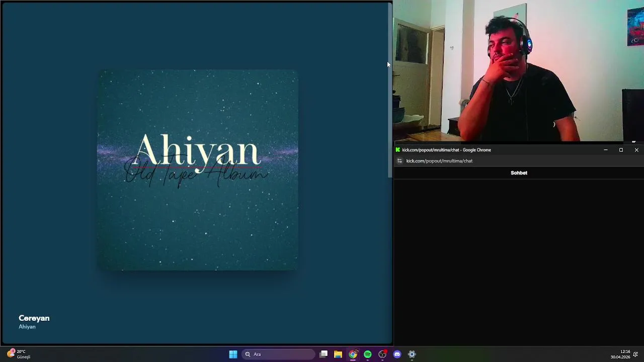Click the Kick favicon in chat window title
Viewport: 644px width, 362px height.
398,150
